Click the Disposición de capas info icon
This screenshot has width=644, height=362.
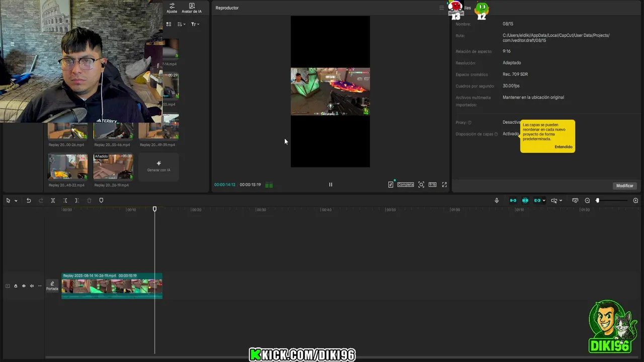(496, 134)
